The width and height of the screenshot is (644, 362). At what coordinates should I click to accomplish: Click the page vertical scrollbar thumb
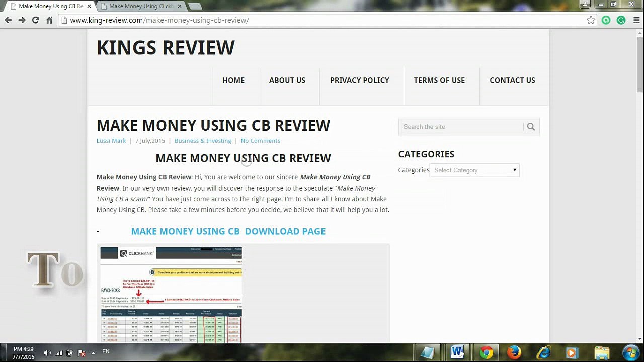639,64
